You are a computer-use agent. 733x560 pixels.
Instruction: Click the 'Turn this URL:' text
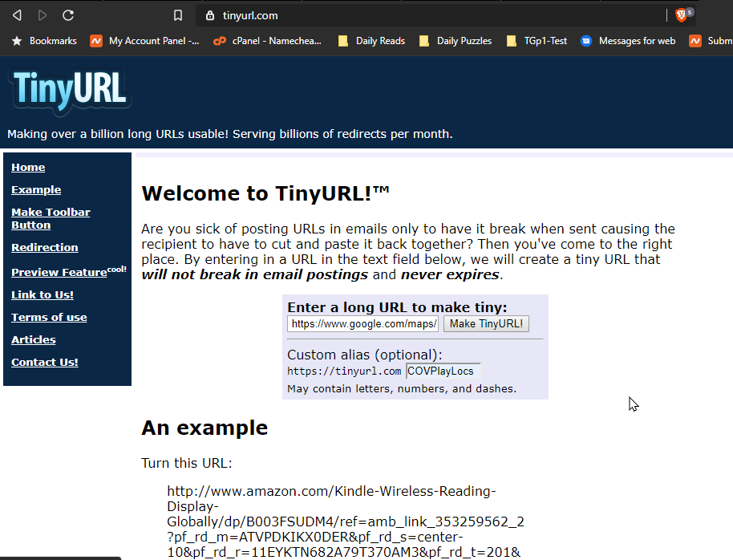point(187,463)
